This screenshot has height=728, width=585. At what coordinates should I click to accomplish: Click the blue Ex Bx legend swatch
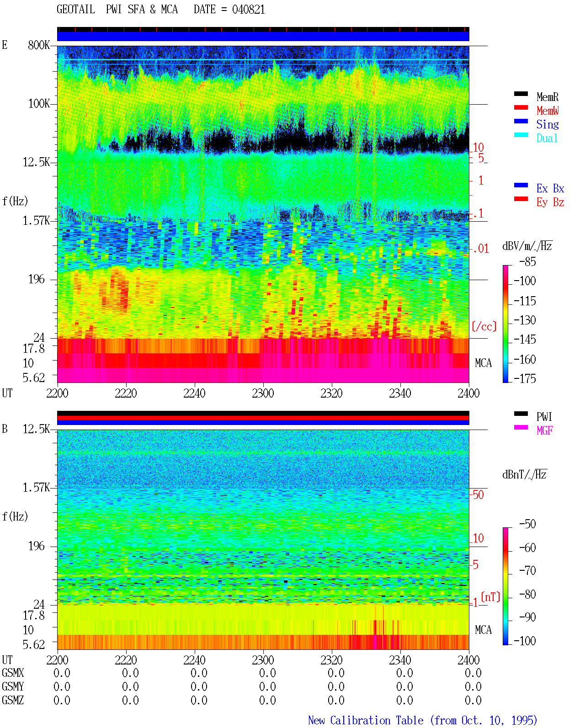tap(521, 185)
